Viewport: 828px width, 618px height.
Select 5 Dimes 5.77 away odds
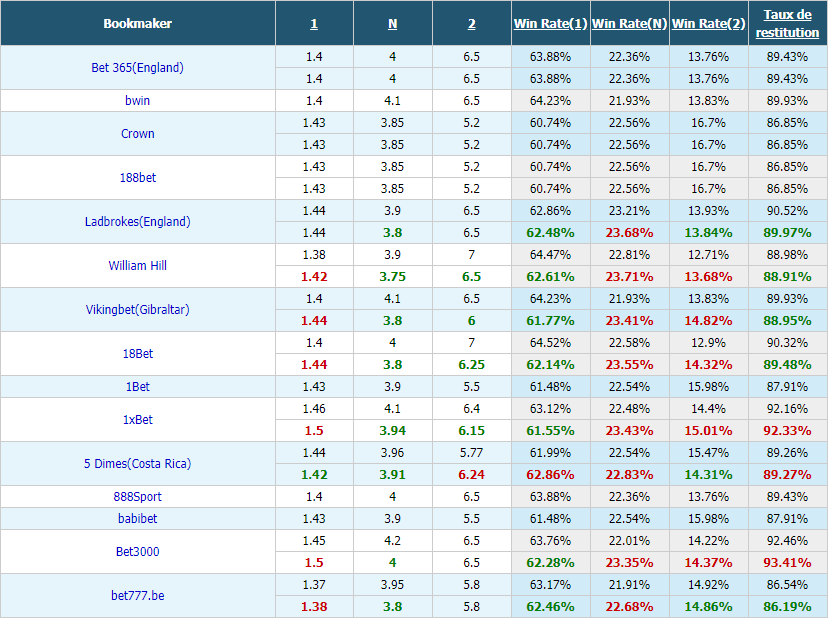point(472,453)
